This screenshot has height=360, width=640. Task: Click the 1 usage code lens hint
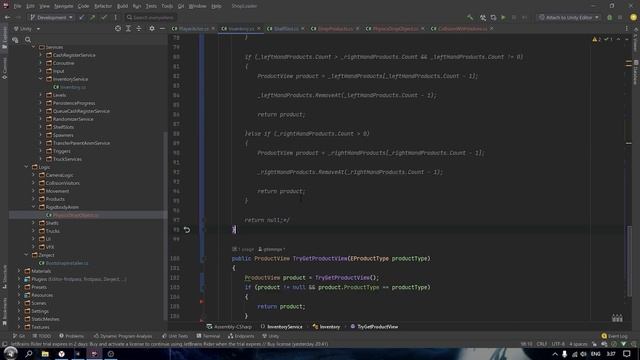(x=243, y=249)
